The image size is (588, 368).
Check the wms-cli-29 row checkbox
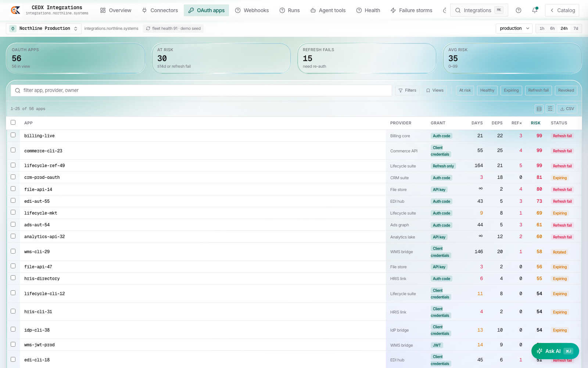[x=13, y=251]
